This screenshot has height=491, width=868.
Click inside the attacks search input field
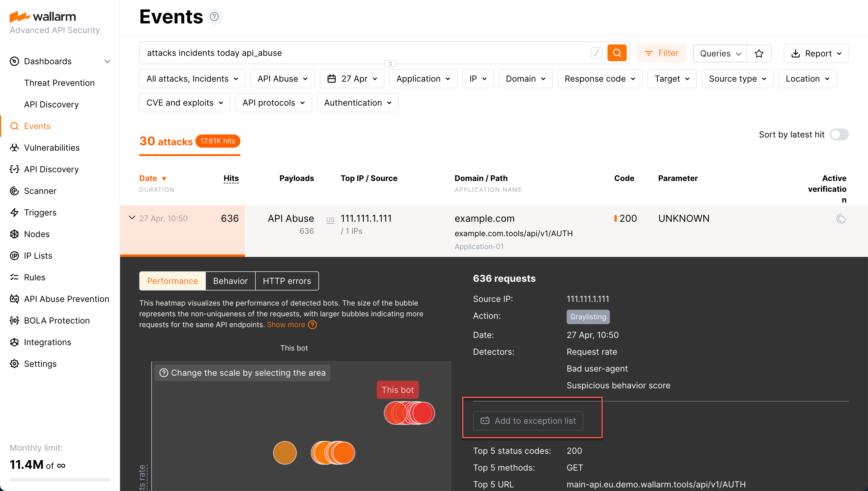click(337, 53)
